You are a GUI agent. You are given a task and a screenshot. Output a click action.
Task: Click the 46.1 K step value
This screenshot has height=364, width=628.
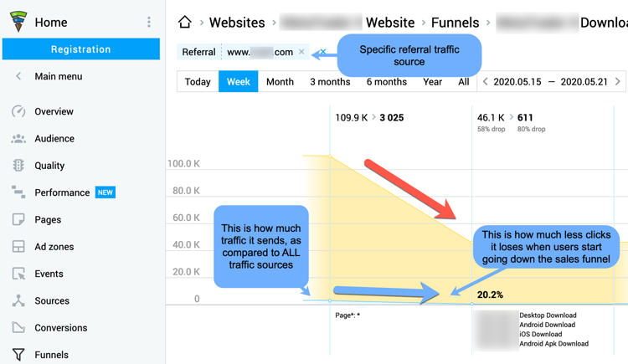[x=491, y=117]
